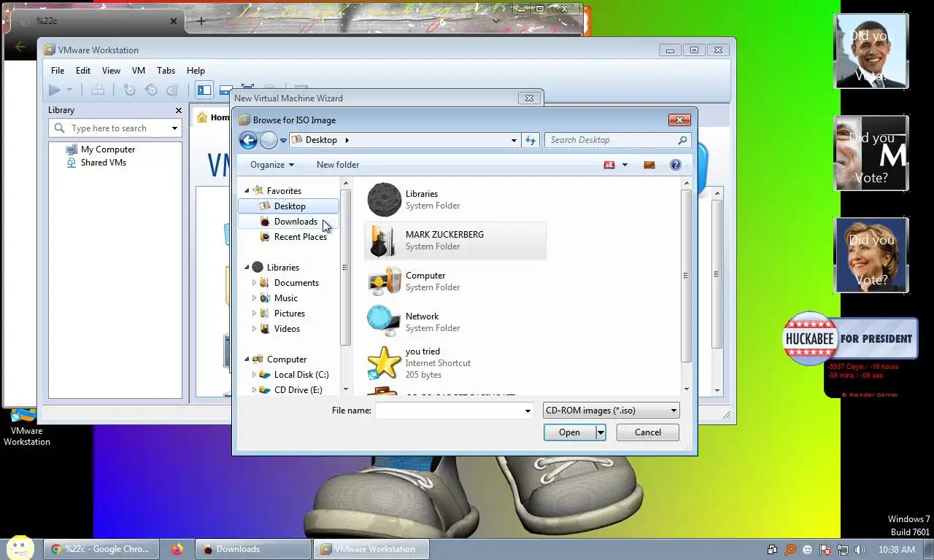Open the smiley face Start button
Viewport: 934px width, 560px height.
20,548
